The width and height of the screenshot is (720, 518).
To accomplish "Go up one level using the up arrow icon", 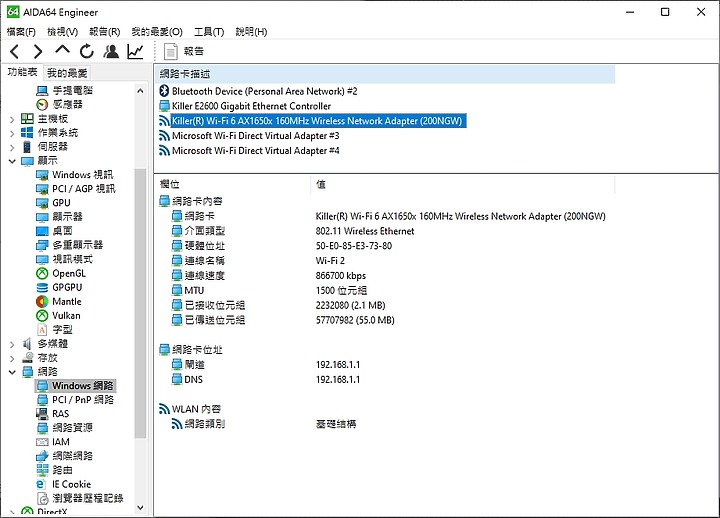I will [62, 50].
